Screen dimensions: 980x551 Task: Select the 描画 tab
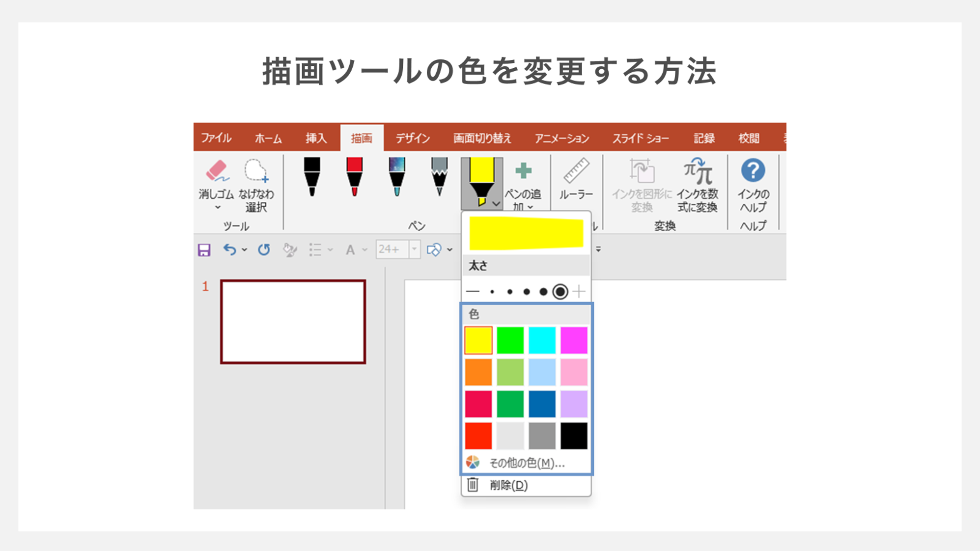click(362, 138)
